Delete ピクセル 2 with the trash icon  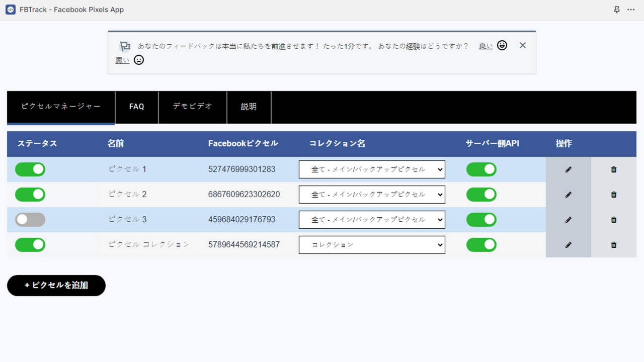pyautogui.click(x=614, y=195)
